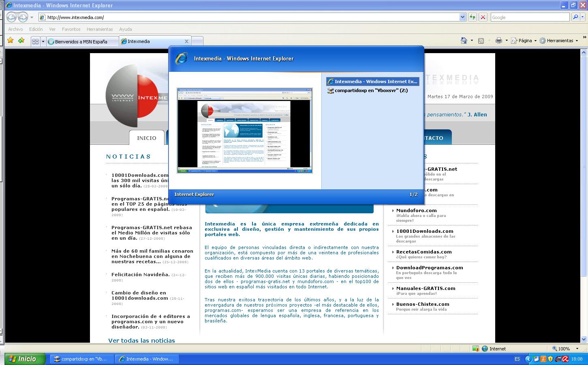This screenshot has width=588, height=365.
Task: Click 10001Downloads.com sidebar link
Action: [425, 231]
